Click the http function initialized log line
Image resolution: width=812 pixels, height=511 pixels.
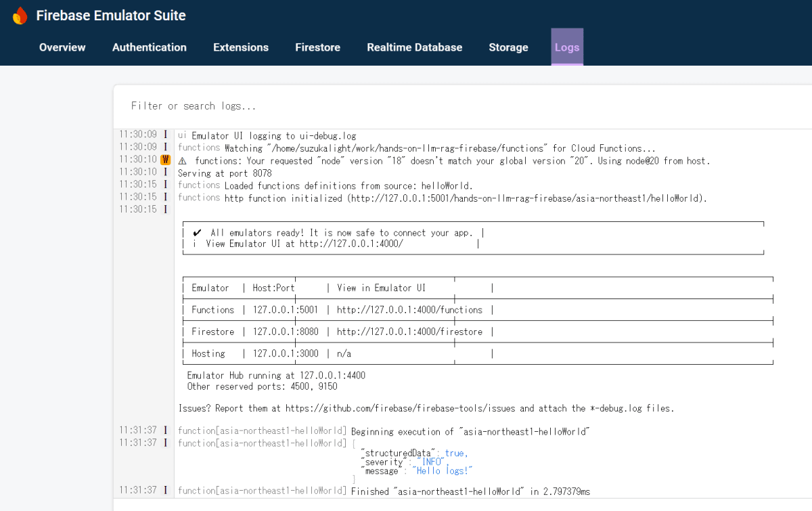pos(466,198)
